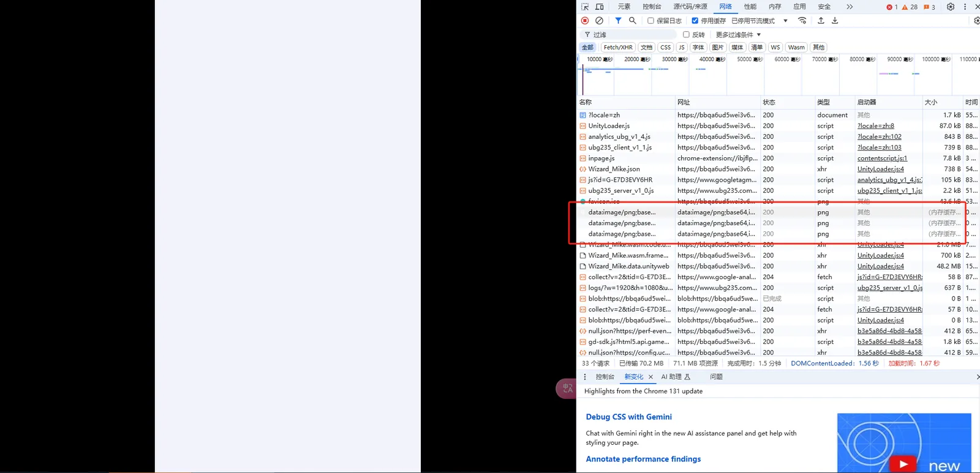The width and height of the screenshot is (980, 473).
Task: Open ?locale=zh:102 initiator link
Action: [x=879, y=137]
